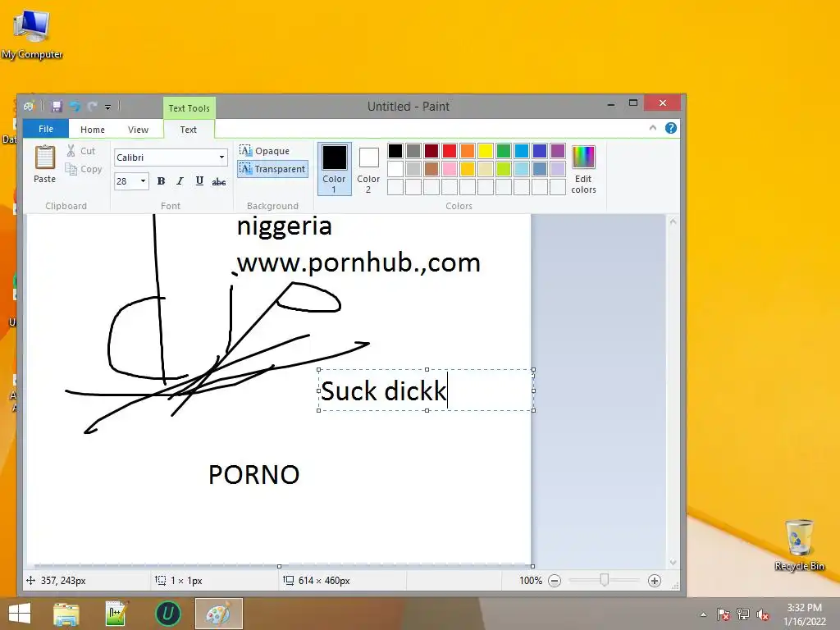Select Opaque background option
The width and height of the screenshot is (840, 630).
265,151
